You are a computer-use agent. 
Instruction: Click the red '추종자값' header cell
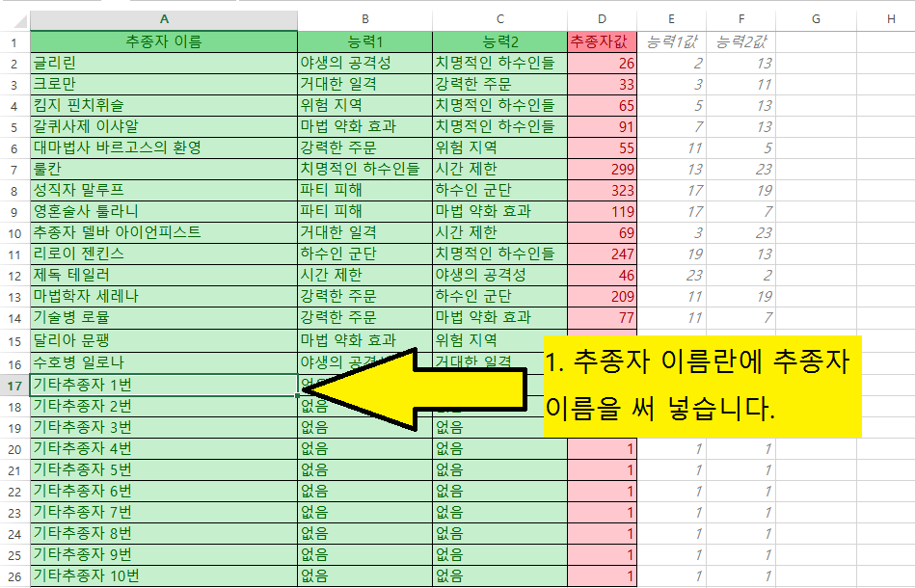tap(602, 41)
